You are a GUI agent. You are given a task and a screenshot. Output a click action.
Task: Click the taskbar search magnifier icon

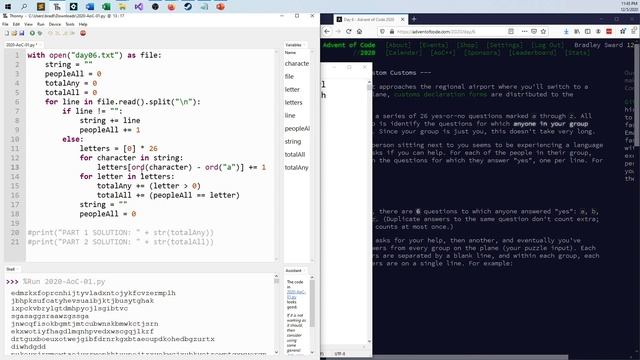click(x=24, y=7)
